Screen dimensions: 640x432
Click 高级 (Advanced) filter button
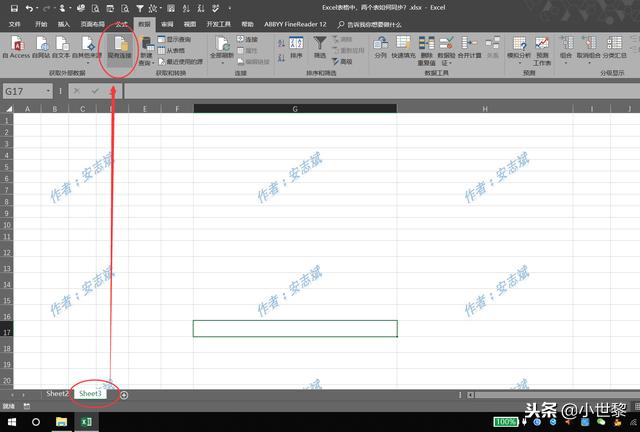point(342,62)
